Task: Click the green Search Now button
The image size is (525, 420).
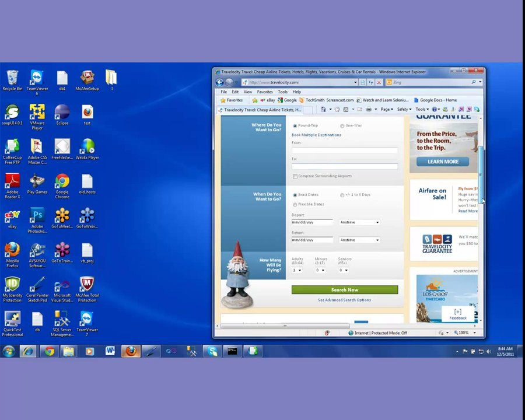Action: click(x=345, y=290)
